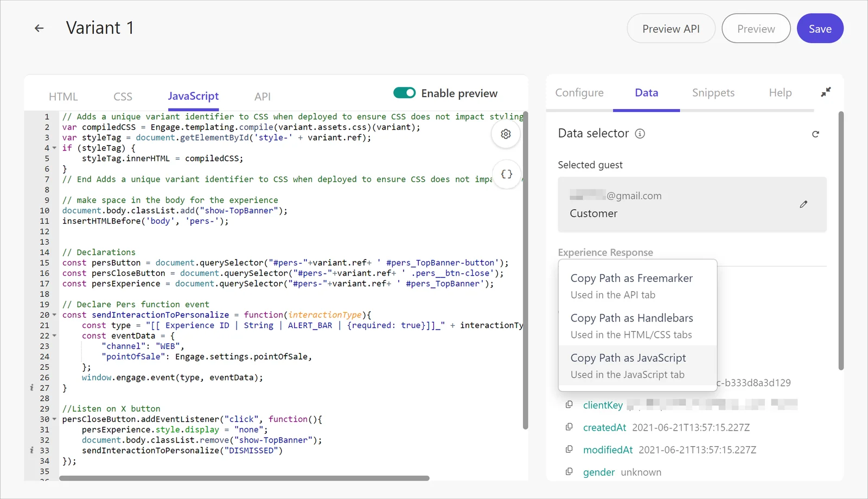The image size is (868, 499).
Task: Open the Configure tab
Action: (579, 93)
